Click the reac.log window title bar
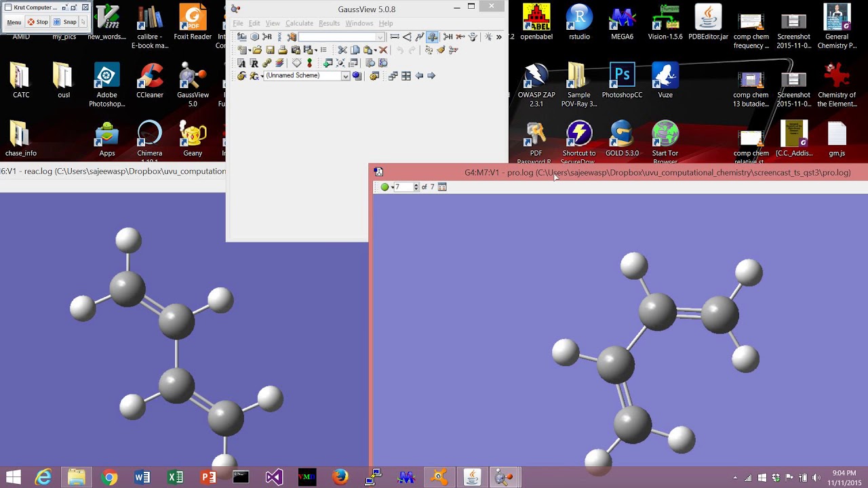The height and width of the screenshot is (488, 868). pos(113,171)
